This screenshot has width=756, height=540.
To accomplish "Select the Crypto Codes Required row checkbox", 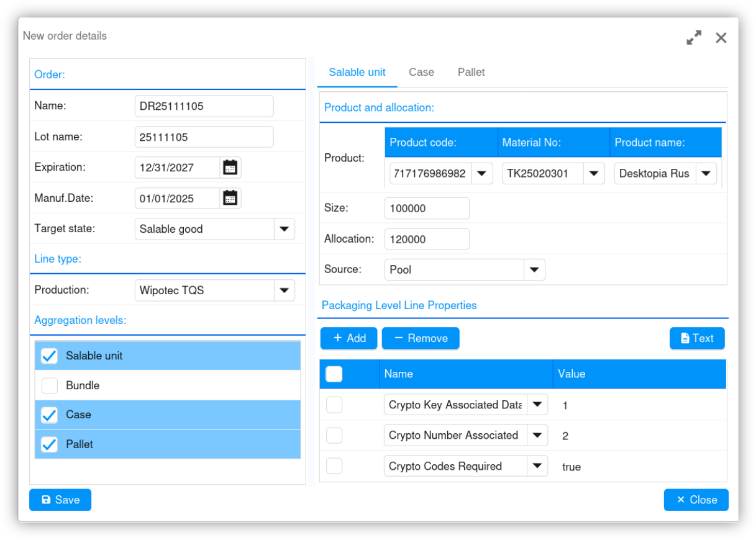I will pos(334,466).
